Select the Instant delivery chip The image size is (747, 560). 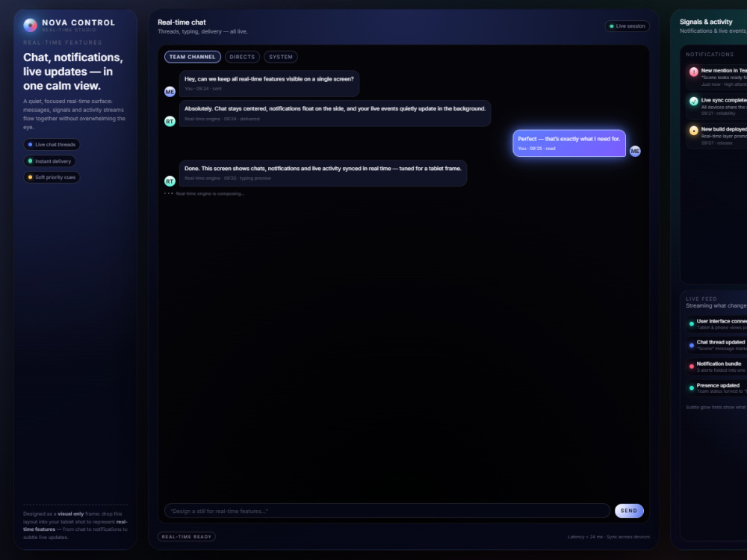click(49, 161)
